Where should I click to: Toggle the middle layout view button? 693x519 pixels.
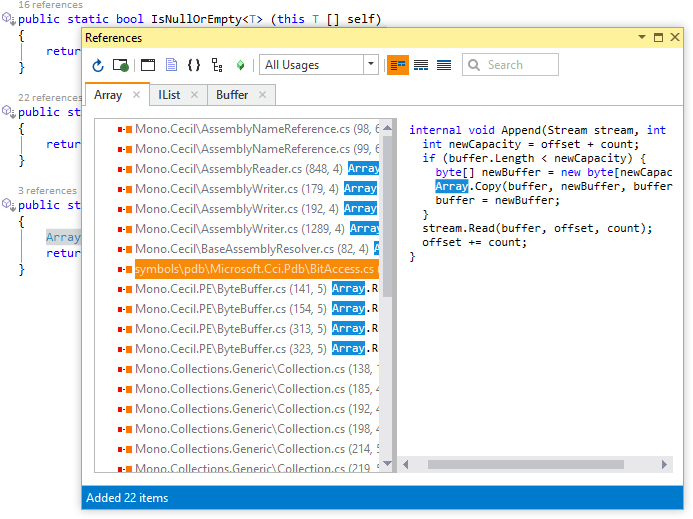[x=421, y=65]
